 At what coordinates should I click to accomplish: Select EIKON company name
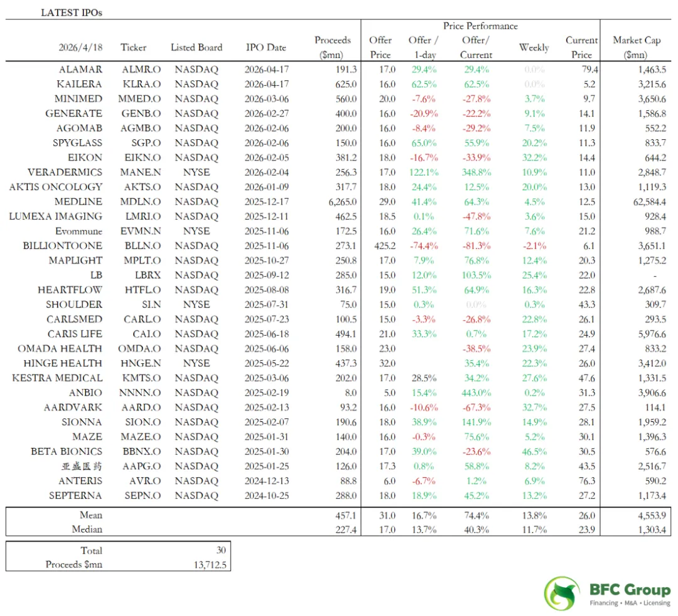pos(85,157)
